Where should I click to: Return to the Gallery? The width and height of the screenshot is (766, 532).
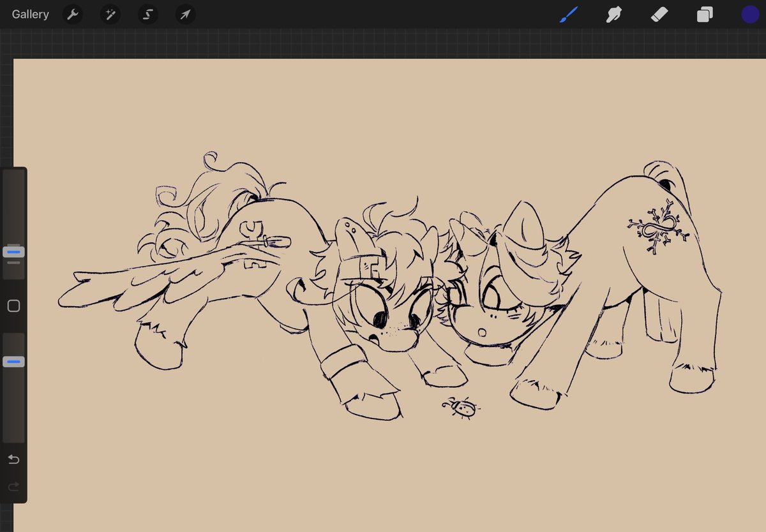click(x=29, y=14)
